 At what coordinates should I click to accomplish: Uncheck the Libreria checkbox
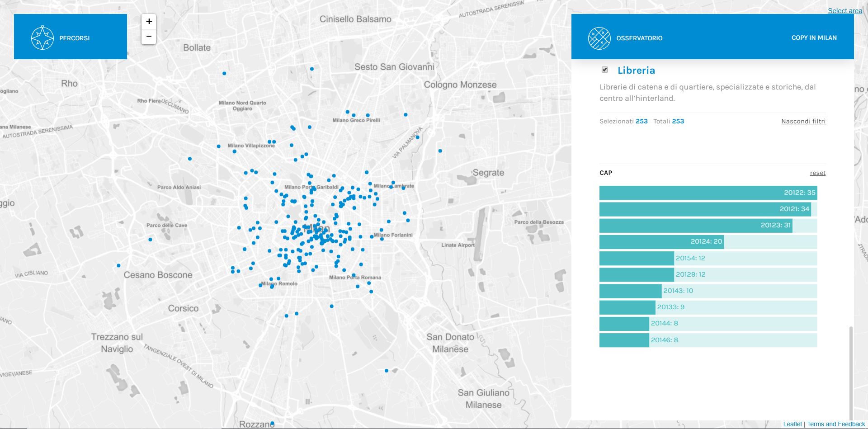click(605, 70)
